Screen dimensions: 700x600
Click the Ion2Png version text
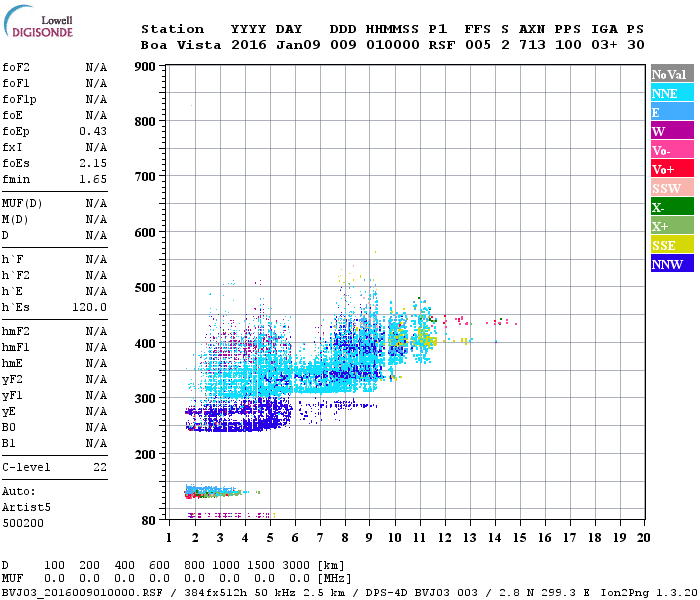[x=649, y=593]
